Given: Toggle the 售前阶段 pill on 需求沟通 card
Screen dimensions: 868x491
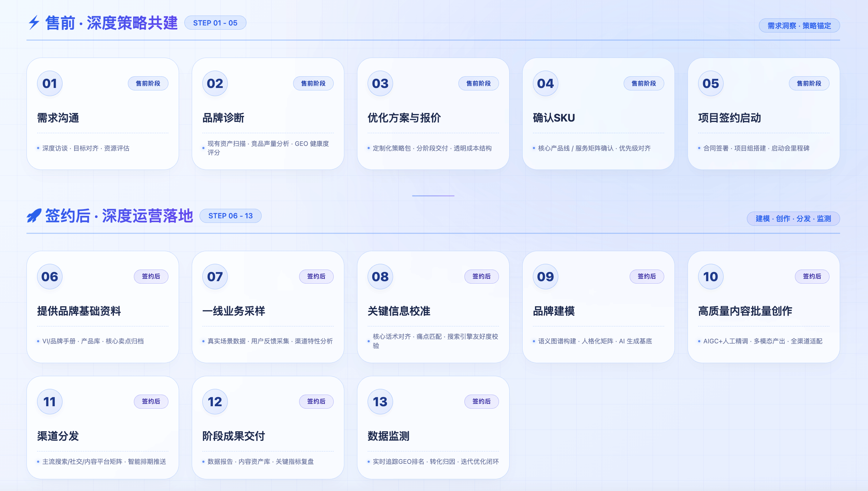Looking at the screenshot, I should 148,83.
